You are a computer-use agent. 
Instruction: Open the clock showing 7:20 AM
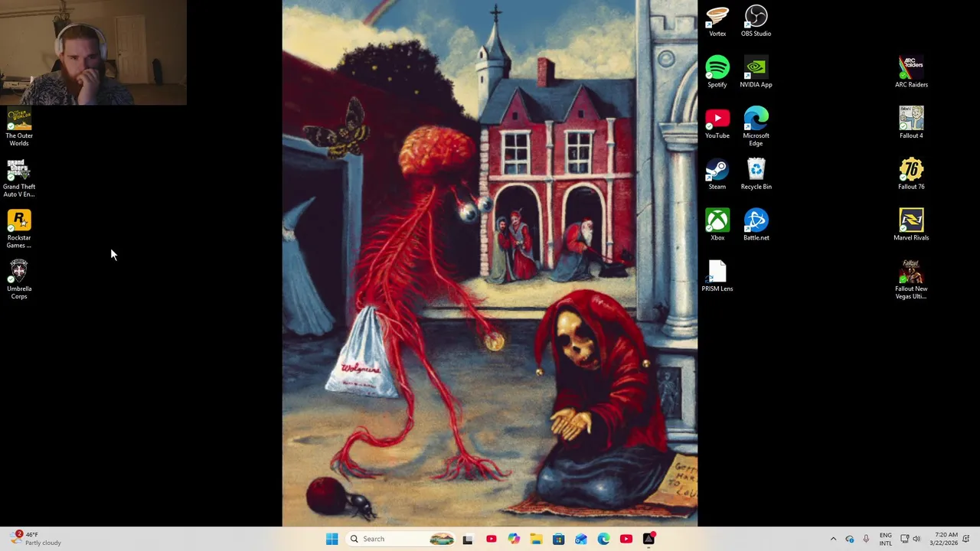(x=944, y=539)
